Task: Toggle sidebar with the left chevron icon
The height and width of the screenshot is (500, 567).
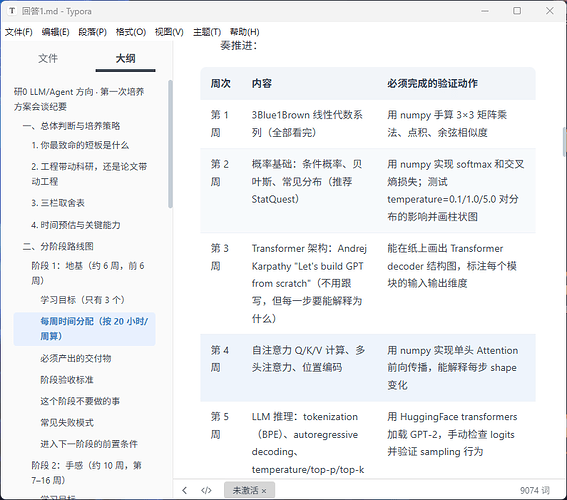Action: point(185,490)
